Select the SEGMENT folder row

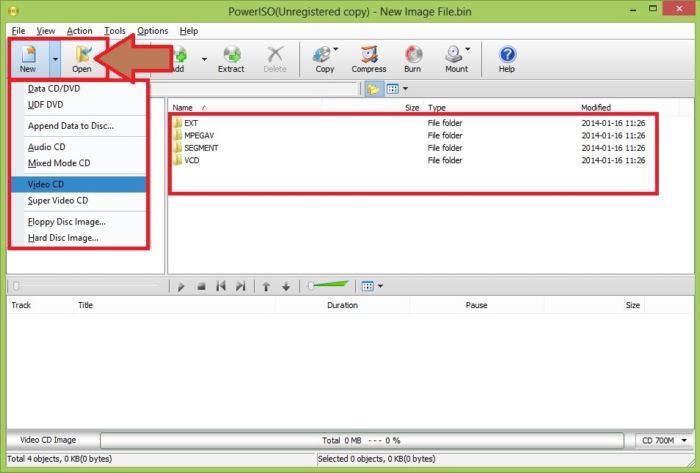pyautogui.click(x=409, y=148)
